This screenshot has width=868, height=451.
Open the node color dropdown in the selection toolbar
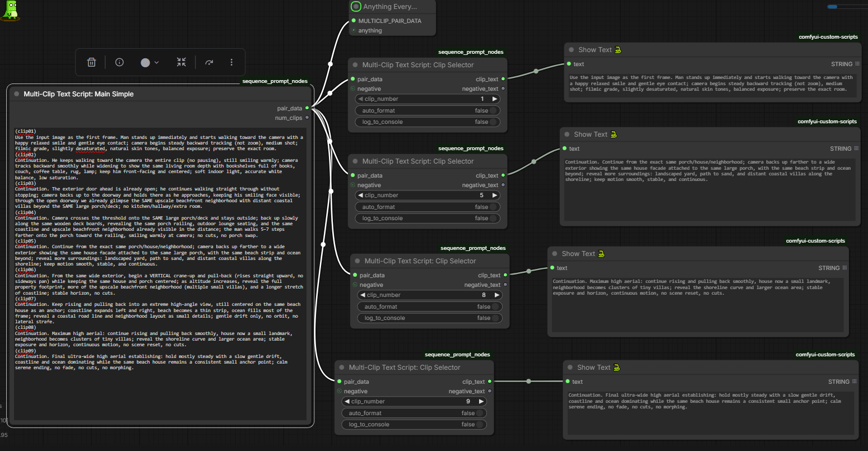[150, 63]
